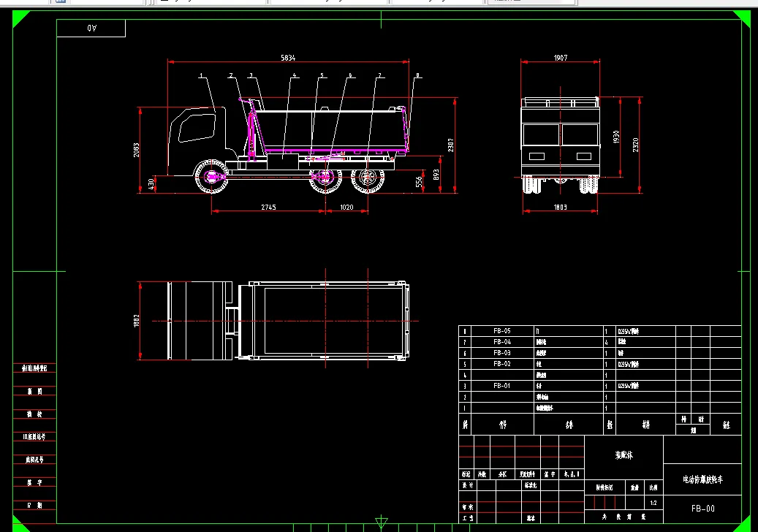Click the 2307 overall height dimension

(450, 145)
